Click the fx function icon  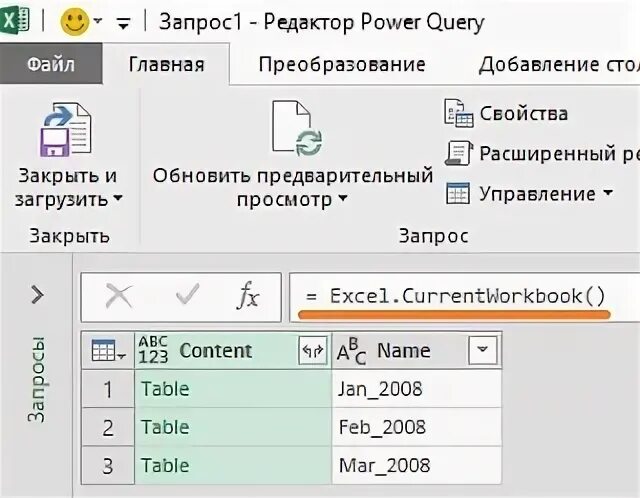pyautogui.click(x=248, y=295)
